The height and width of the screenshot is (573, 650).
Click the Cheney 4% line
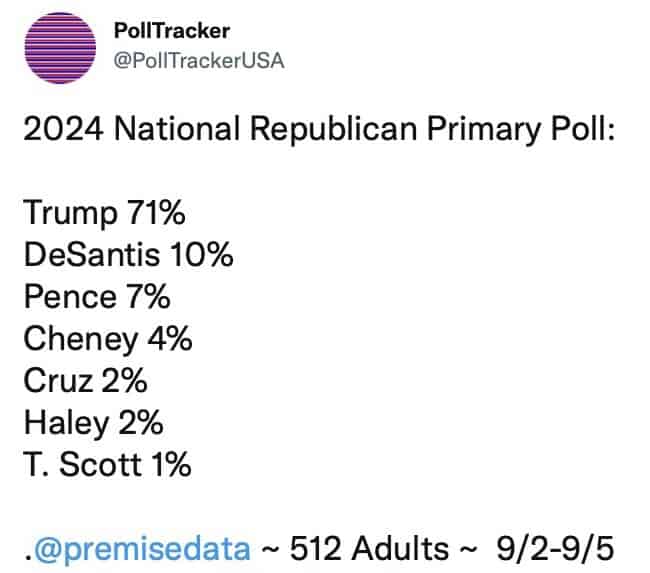[x=108, y=339]
